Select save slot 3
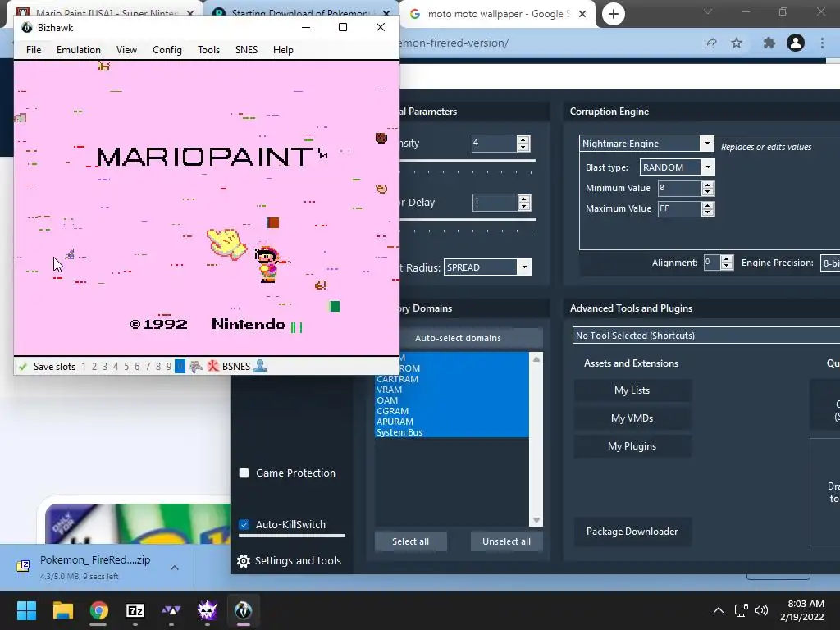The image size is (840, 630). pyautogui.click(x=105, y=367)
